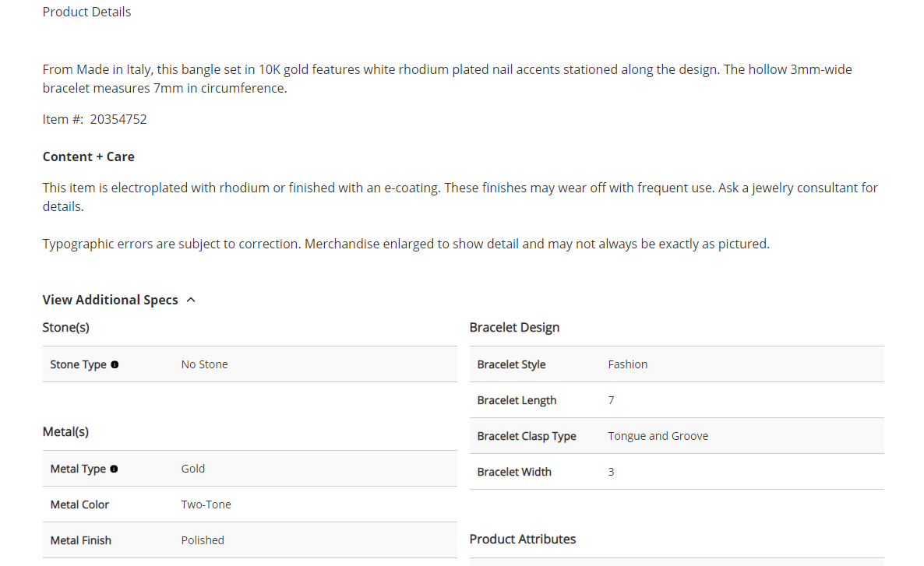Click the Gold metal type value
The width and height of the screenshot is (924, 566).
[x=192, y=469]
